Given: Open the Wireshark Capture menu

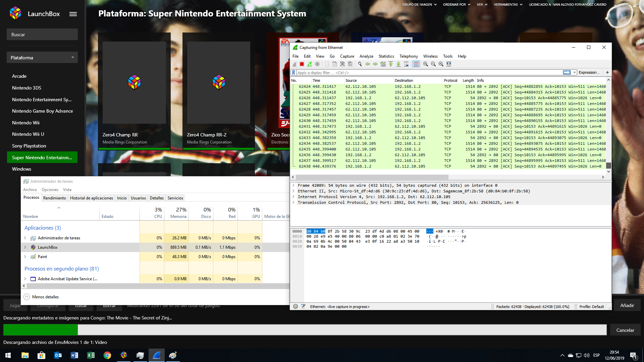Looking at the screenshot, I should click(x=347, y=56).
